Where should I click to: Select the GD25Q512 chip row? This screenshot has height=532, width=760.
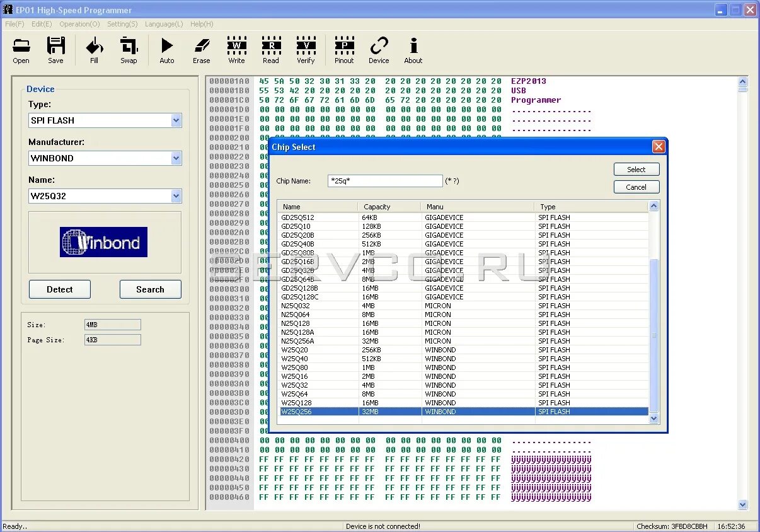pos(464,217)
